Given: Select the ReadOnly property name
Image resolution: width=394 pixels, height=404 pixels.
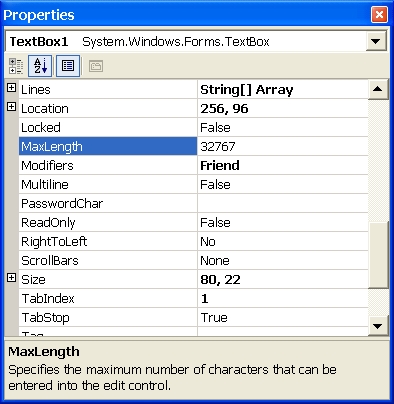Looking at the screenshot, I should coord(48,222).
